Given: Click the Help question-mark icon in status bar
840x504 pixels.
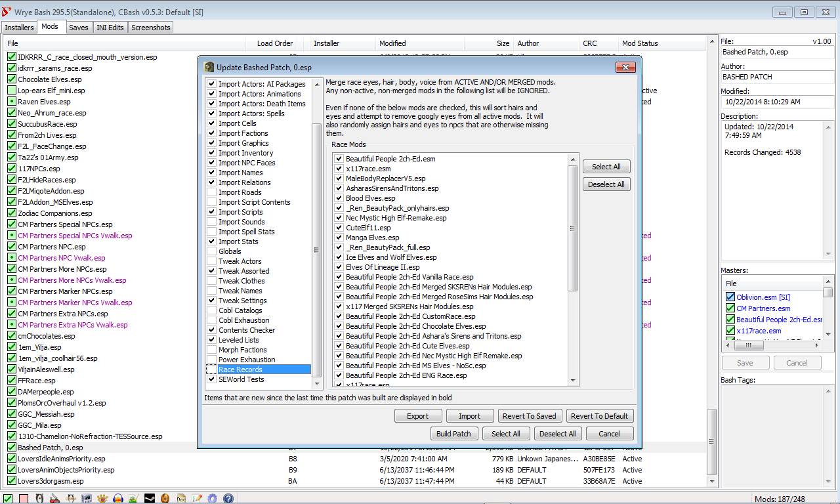Looking at the screenshot, I should (x=227, y=497).
